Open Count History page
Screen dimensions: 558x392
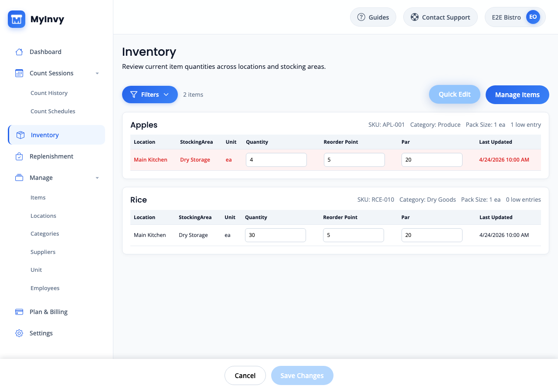49,93
